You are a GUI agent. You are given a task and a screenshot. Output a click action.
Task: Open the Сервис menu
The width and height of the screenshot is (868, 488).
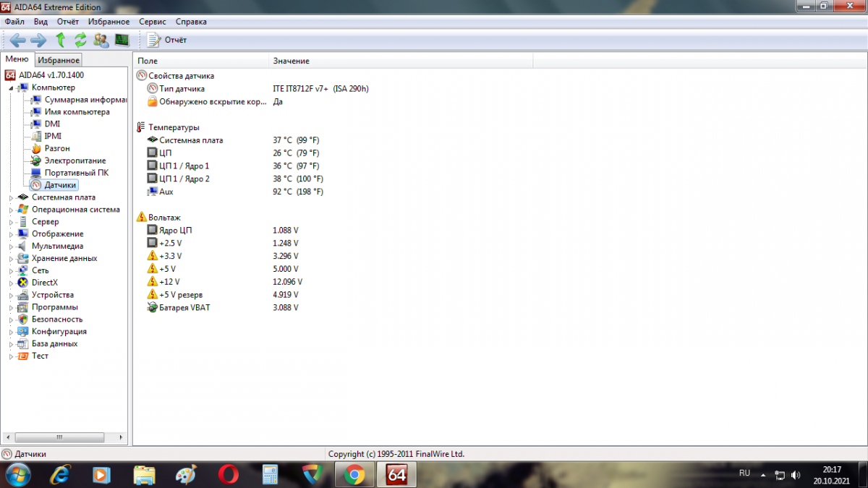pyautogui.click(x=152, y=22)
